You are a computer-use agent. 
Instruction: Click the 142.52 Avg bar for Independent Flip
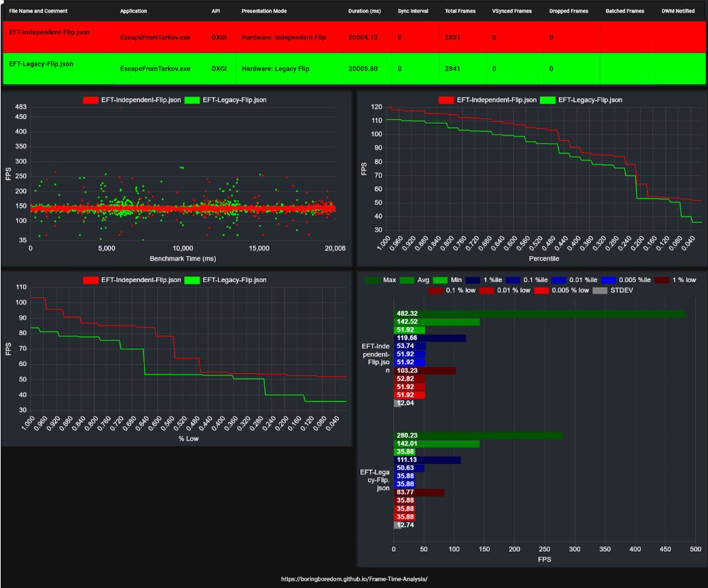point(436,322)
